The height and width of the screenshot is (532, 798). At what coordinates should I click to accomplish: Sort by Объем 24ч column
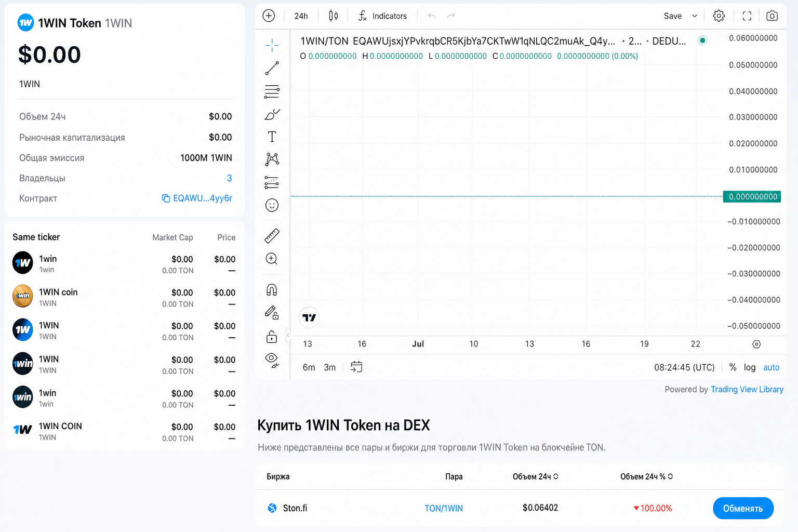coord(536,476)
